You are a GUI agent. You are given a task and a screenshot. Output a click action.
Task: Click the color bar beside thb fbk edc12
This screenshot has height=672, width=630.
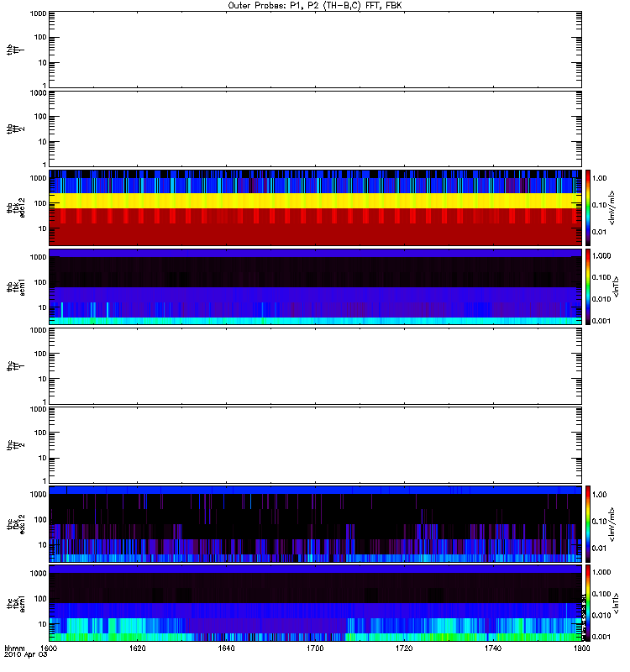pyautogui.click(x=588, y=207)
